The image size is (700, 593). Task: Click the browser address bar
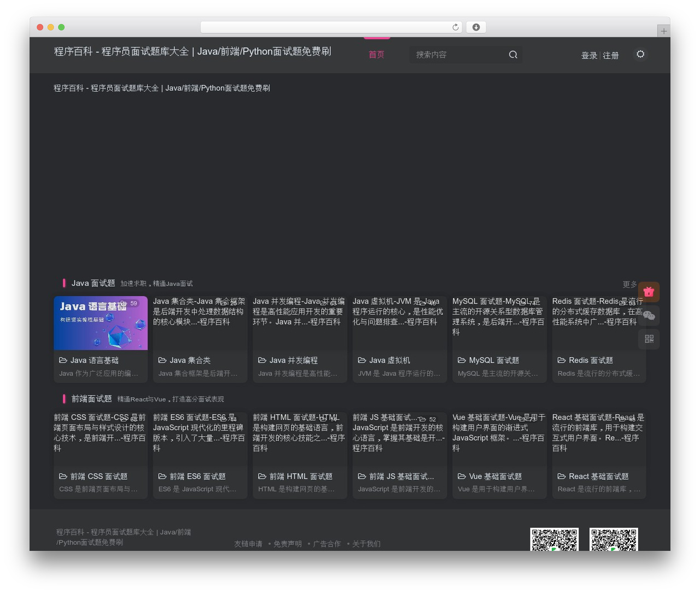331,27
